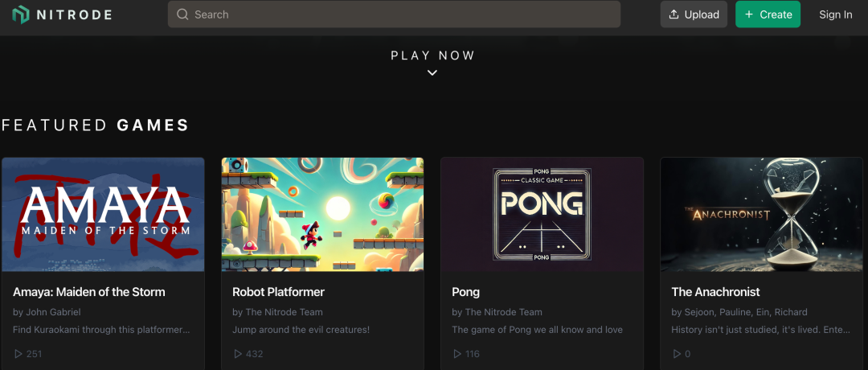The width and height of the screenshot is (868, 370).
Task: Click the play count icon under Pong
Action: pos(457,354)
